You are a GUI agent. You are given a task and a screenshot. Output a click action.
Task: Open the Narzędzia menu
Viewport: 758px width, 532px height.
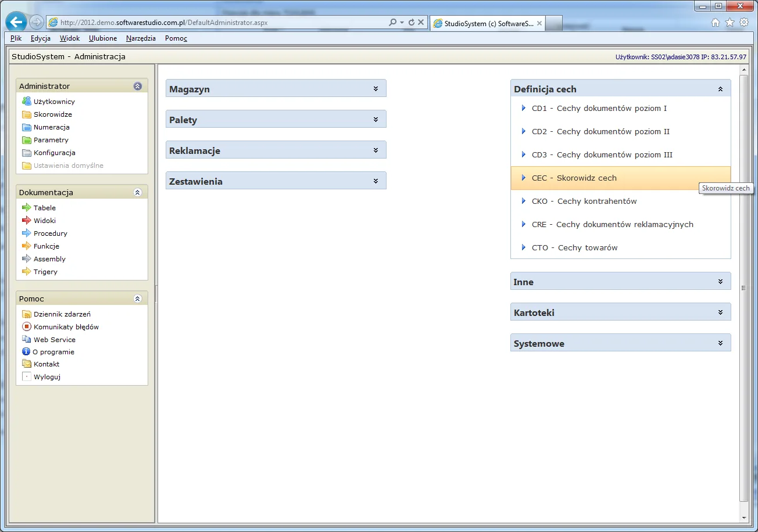pos(141,38)
